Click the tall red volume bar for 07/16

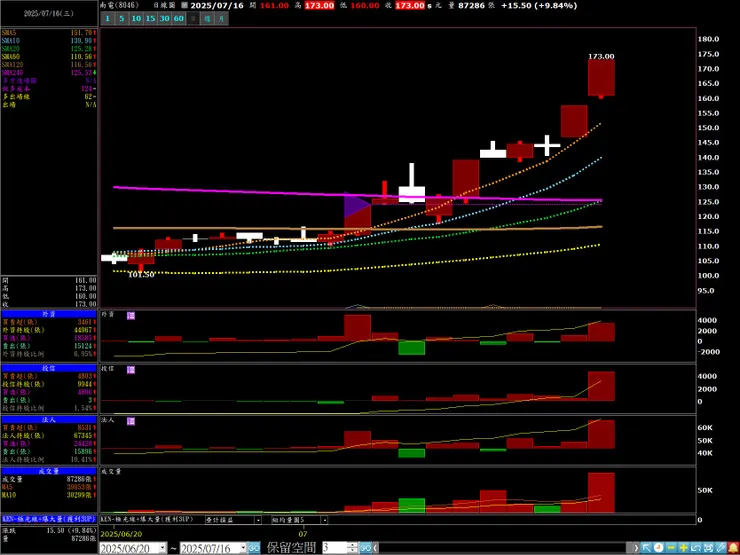pos(601,492)
